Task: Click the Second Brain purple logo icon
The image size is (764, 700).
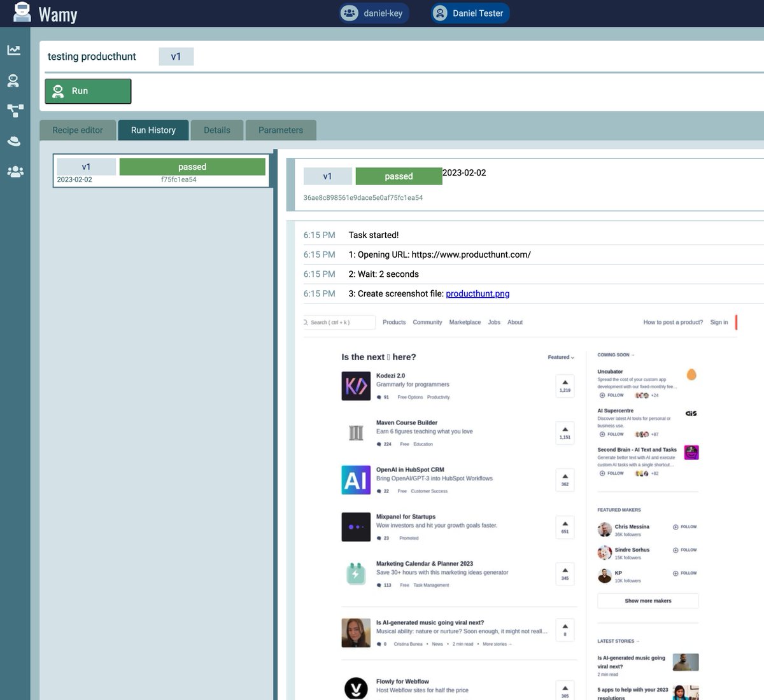Action: pos(691,452)
